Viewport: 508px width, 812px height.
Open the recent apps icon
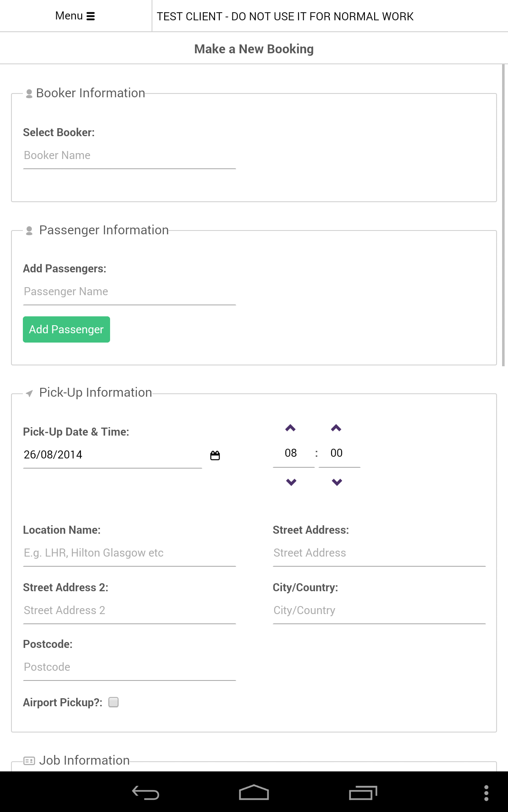point(363,793)
